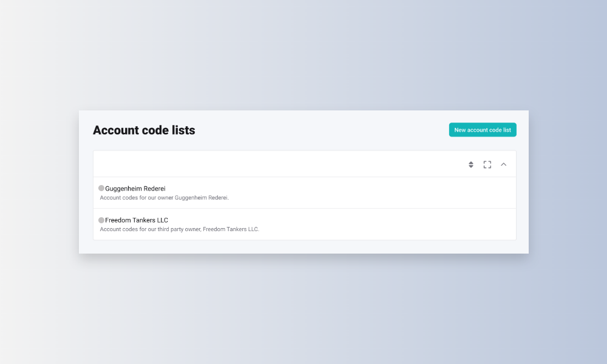Click the gray status dot beside Freedom Tankers LLC

101,220
